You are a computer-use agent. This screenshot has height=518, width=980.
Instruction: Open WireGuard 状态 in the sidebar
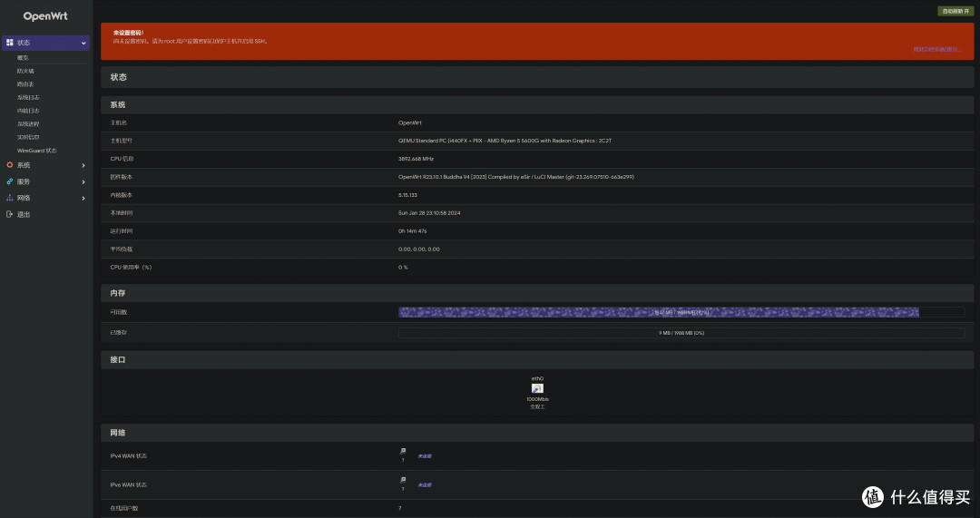click(x=37, y=151)
